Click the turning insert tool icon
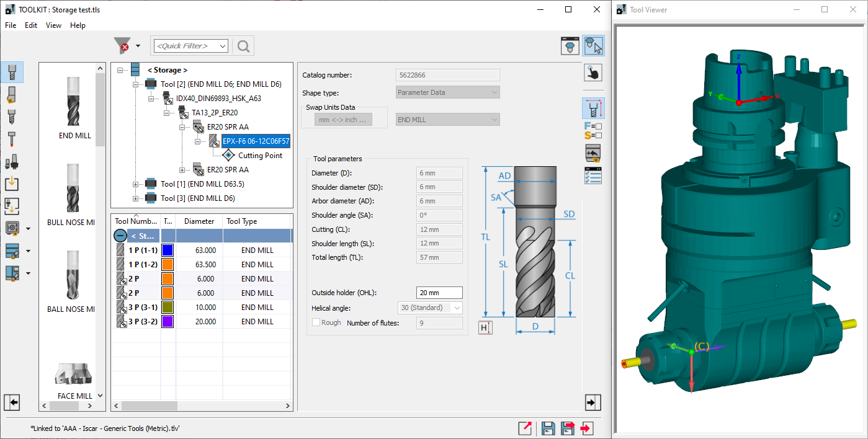The image size is (868, 439). pyautogui.click(x=12, y=95)
